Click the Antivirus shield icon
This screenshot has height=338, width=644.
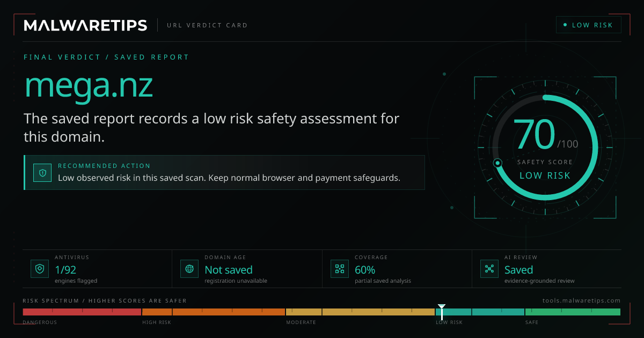[39, 269]
